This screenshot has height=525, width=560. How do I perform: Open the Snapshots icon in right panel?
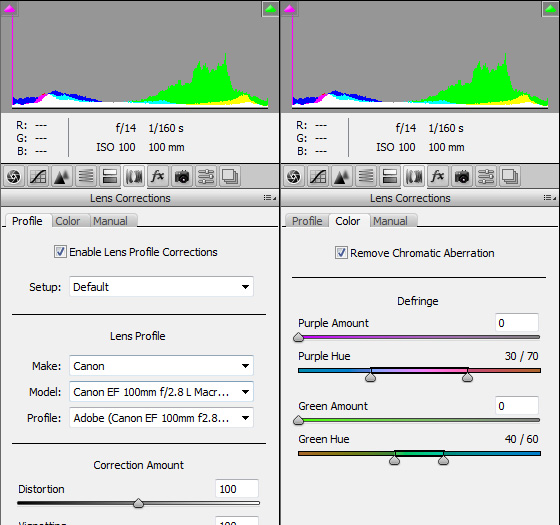click(510, 176)
